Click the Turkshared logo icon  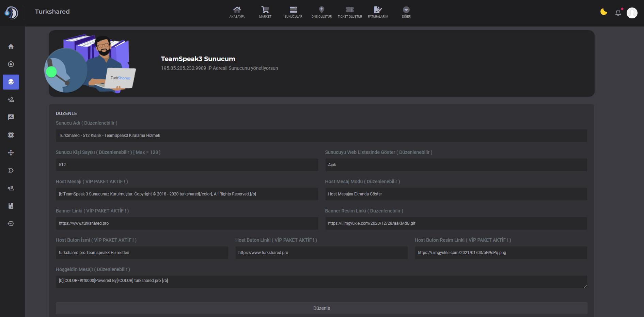coord(11,13)
